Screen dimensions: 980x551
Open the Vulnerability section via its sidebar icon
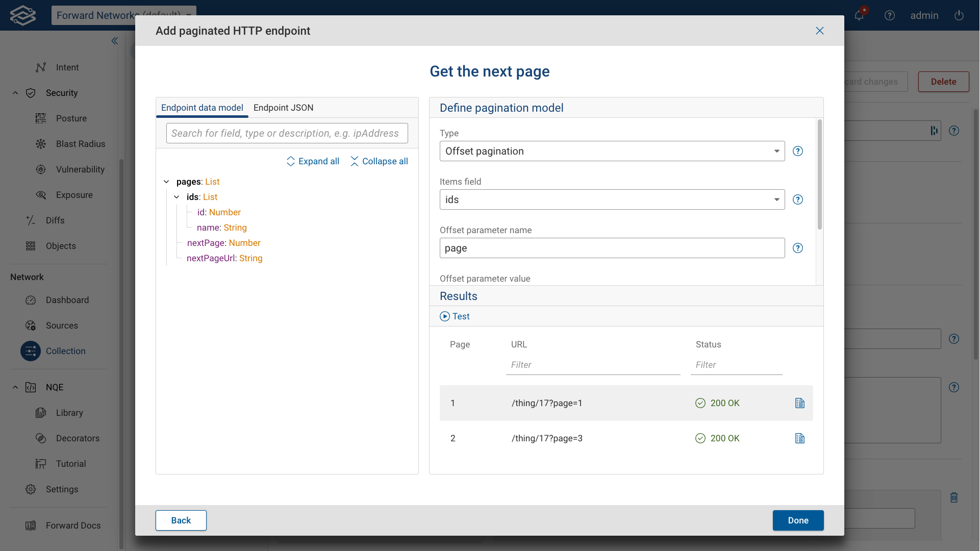(41, 169)
